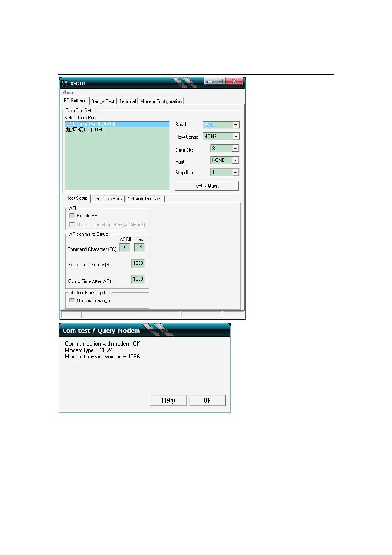Select the User Com Ports tab

(x=107, y=199)
